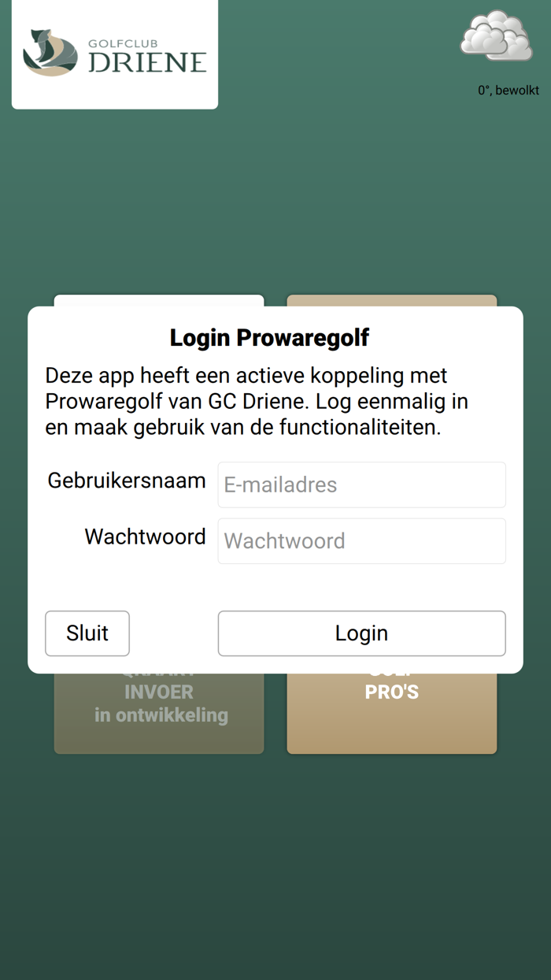This screenshot has height=980, width=551.
Task: Click the Gebruikersnaam label
Action: click(x=127, y=481)
